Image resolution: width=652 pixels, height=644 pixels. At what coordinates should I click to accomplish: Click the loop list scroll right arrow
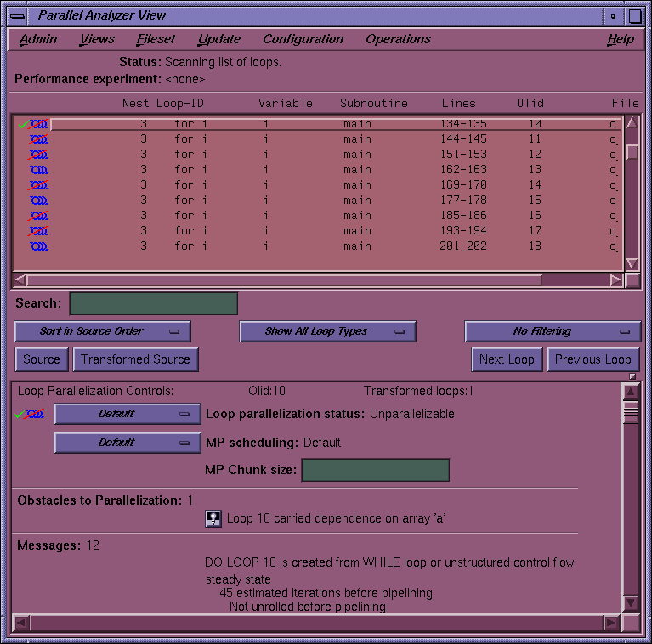(x=615, y=280)
